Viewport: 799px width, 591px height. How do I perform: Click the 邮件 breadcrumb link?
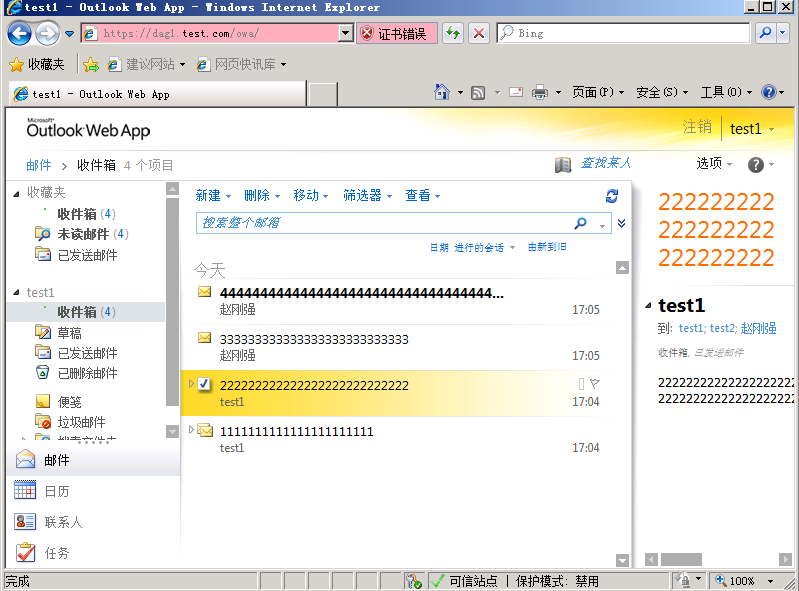[x=39, y=166]
